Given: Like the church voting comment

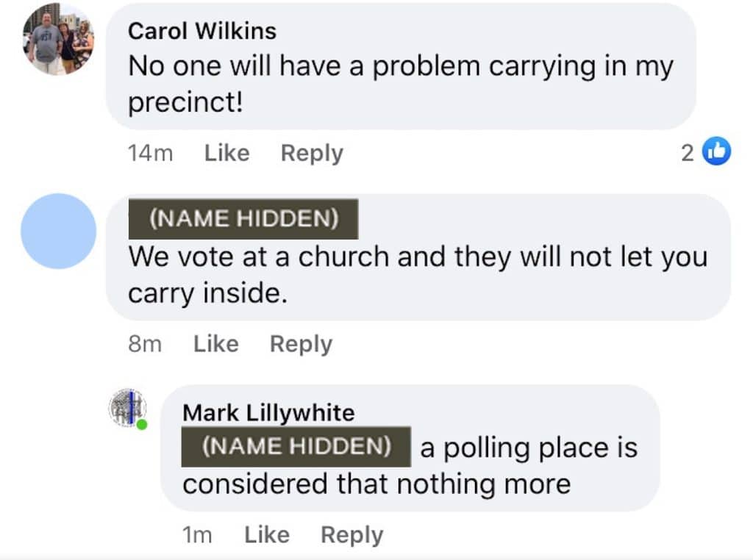Looking at the screenshot, I should [215, 344].
